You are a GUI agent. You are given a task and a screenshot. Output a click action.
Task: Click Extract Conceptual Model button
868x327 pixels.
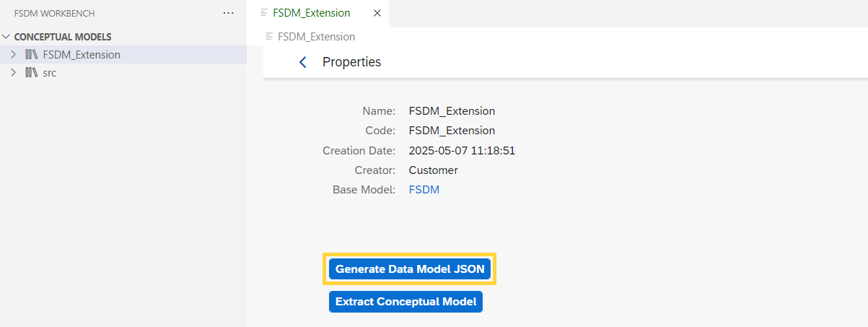(405, 302)
